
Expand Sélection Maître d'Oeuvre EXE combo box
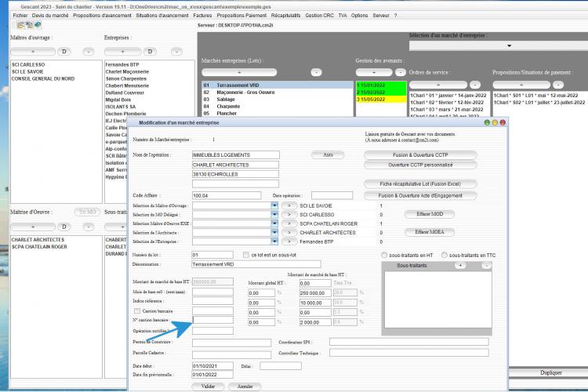coord(274,223)
